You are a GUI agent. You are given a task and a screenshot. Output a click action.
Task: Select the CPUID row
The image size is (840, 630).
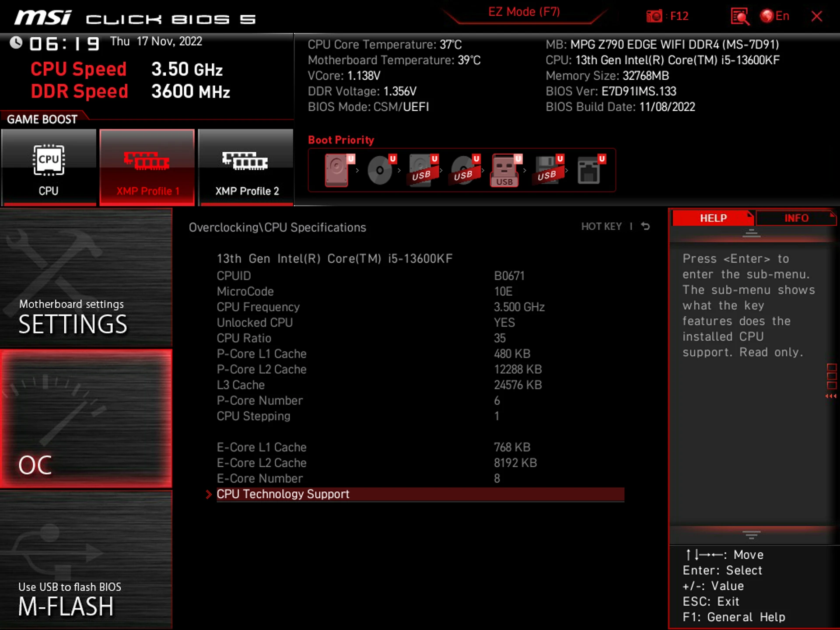(x=420, y=276)
